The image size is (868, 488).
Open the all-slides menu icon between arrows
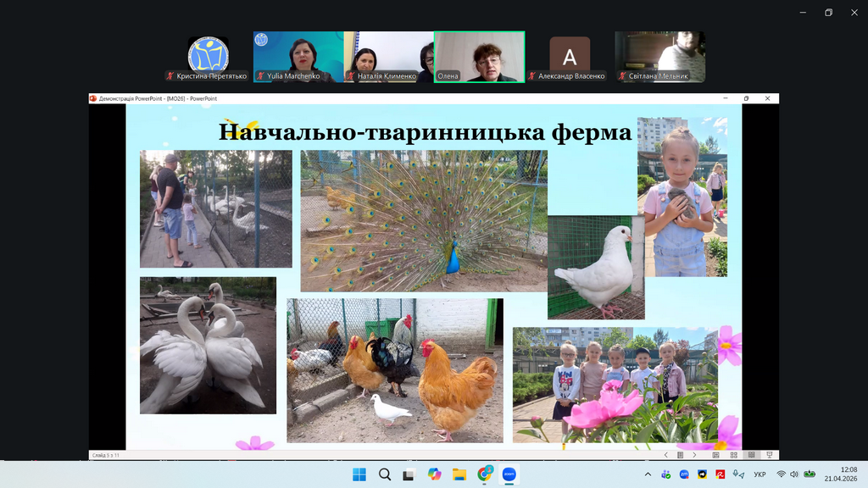click(680, 455)
